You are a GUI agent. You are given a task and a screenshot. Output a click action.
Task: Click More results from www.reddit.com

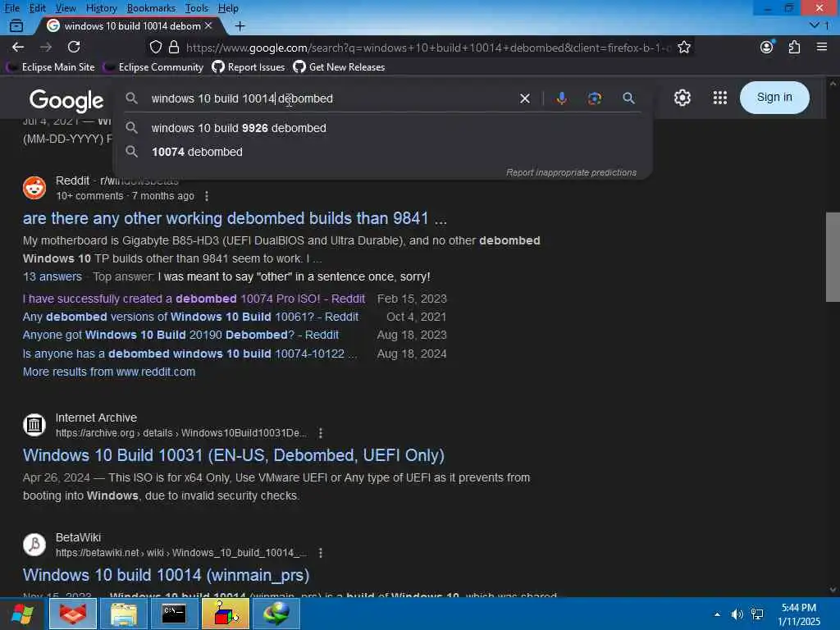click(109, 372)
